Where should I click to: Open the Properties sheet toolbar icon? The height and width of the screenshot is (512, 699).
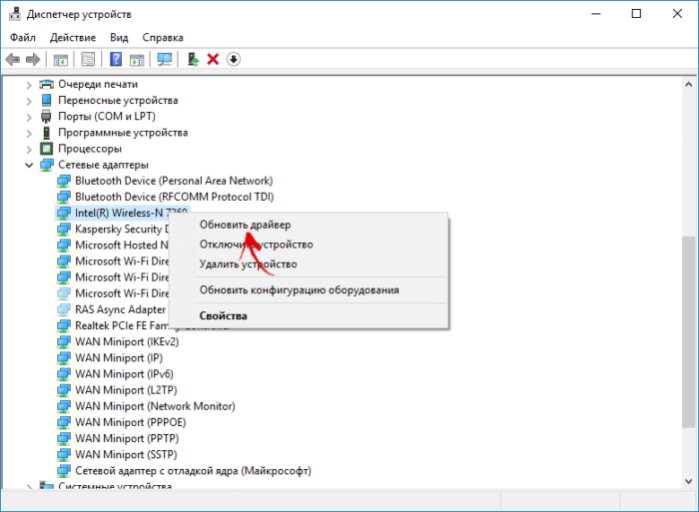pos(88,59)
